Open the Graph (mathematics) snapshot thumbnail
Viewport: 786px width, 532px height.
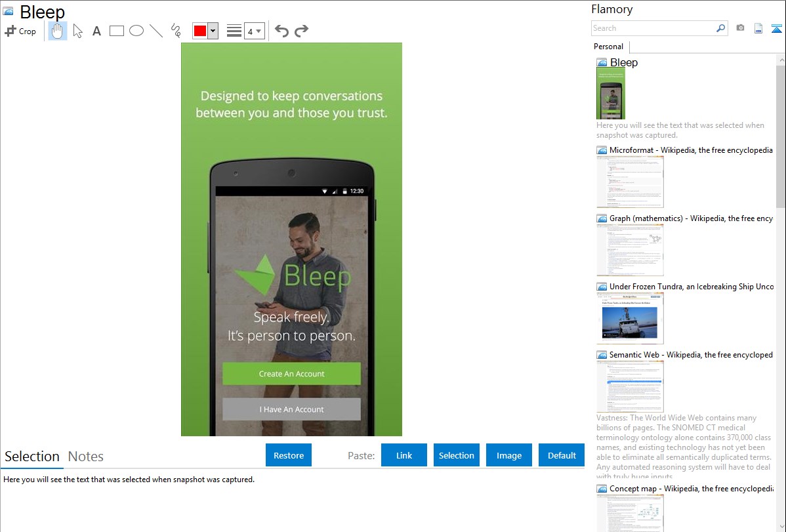(630, 250)
